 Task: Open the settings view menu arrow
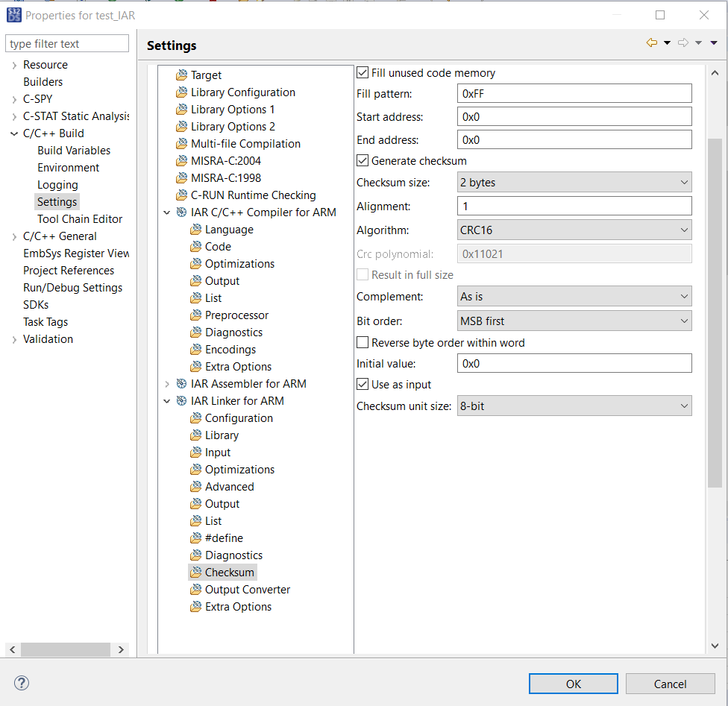tap(714, 42)
